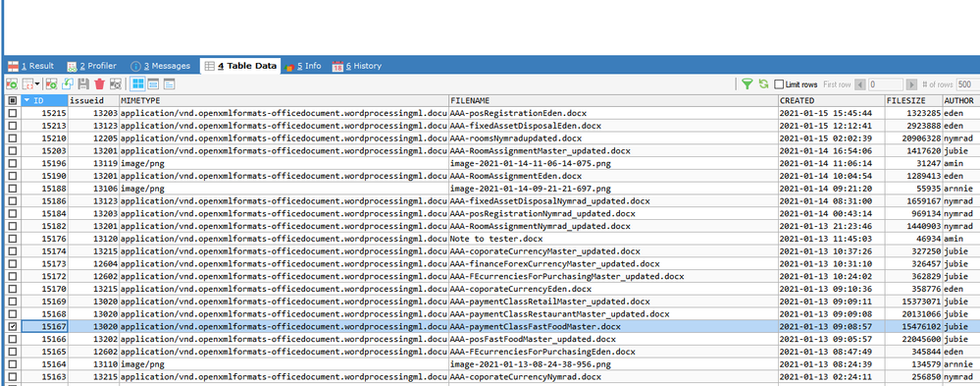Open the 1 Result tab
Screen dimensions: 980x386
[30, 66]
